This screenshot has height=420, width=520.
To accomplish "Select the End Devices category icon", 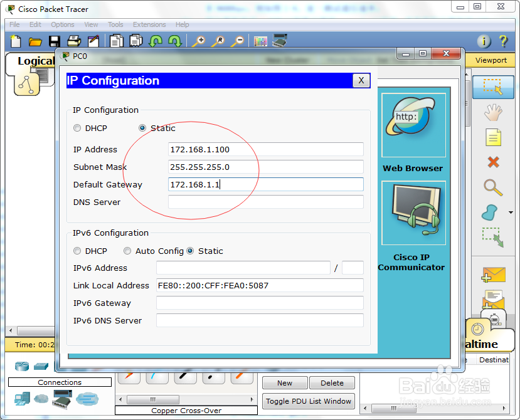I will tap(22, 399).
